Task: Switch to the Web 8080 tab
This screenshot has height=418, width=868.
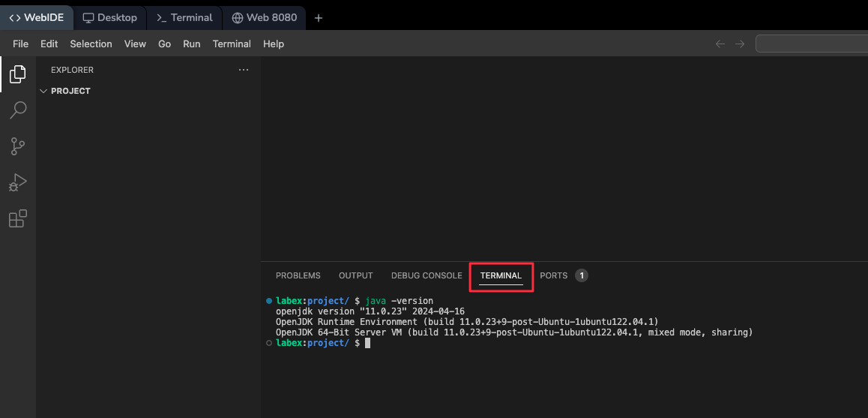Action: point(264,18)
